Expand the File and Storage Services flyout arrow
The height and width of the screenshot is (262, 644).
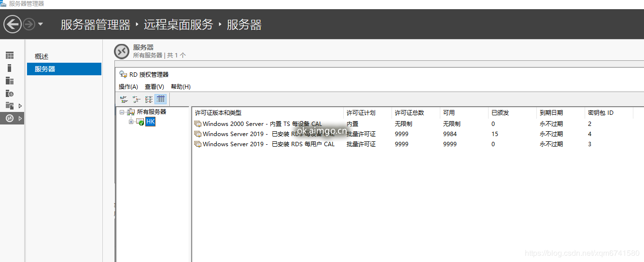[20, 106]
